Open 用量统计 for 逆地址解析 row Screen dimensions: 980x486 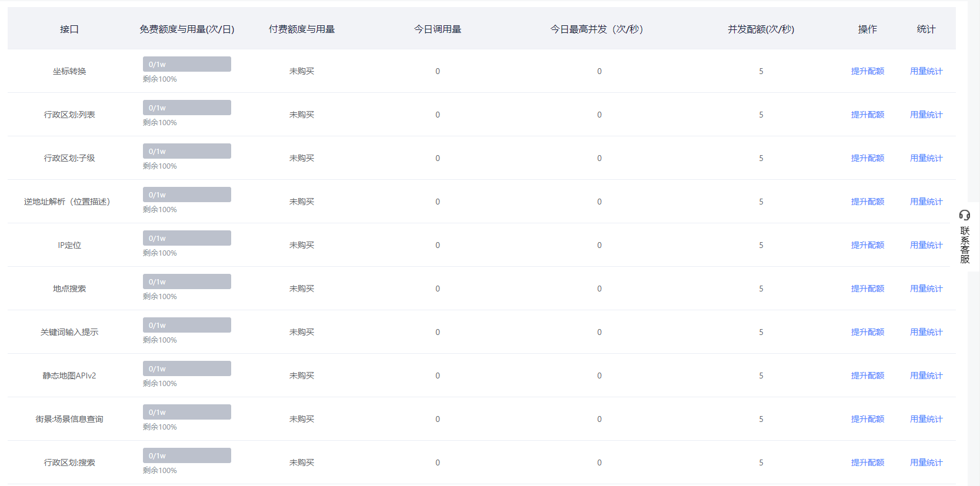[926, 202]
